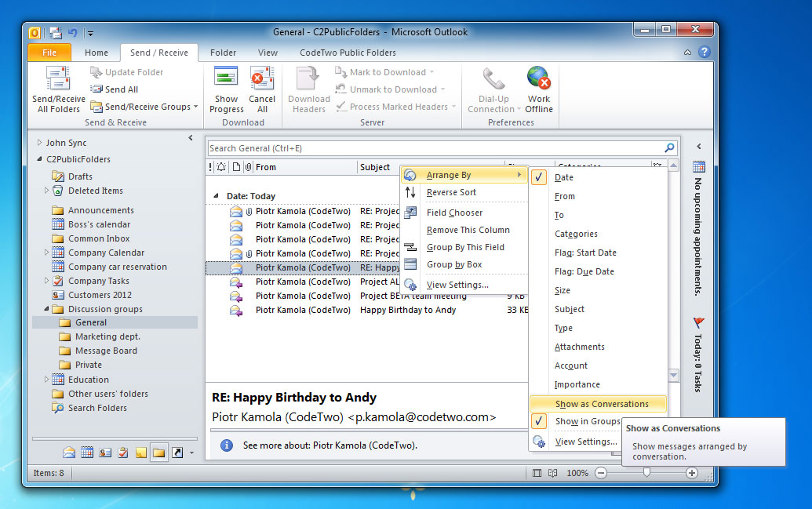Screen dimensions: 812x509
Task: Open View Settings in Arrange By submenu
Action: click(586, 442)
